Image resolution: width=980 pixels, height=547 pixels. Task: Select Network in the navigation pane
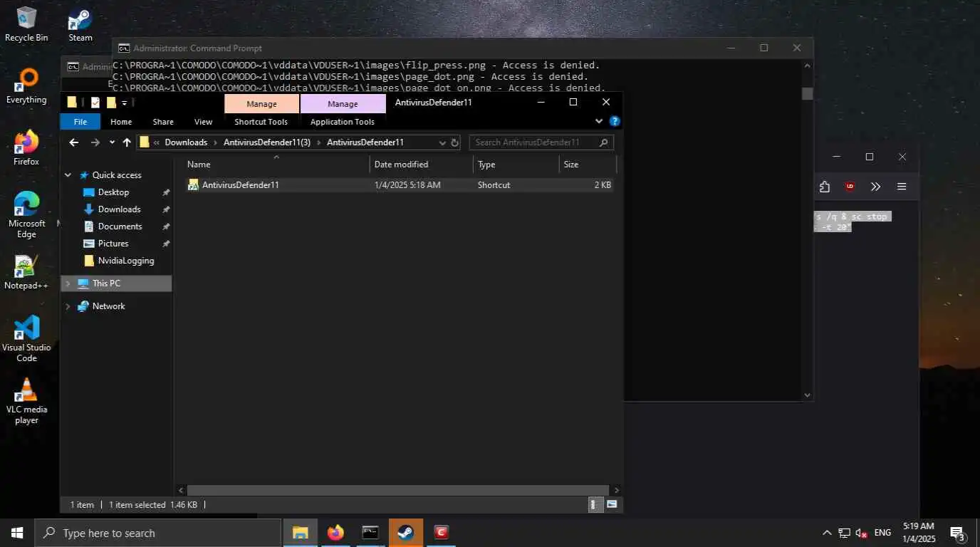point(108,306)
